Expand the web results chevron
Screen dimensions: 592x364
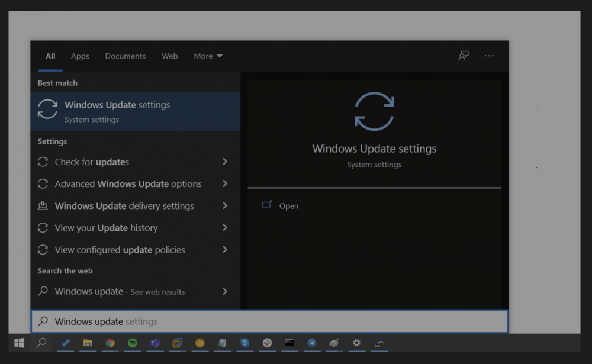pyautogui.click(x=225, y=291)
